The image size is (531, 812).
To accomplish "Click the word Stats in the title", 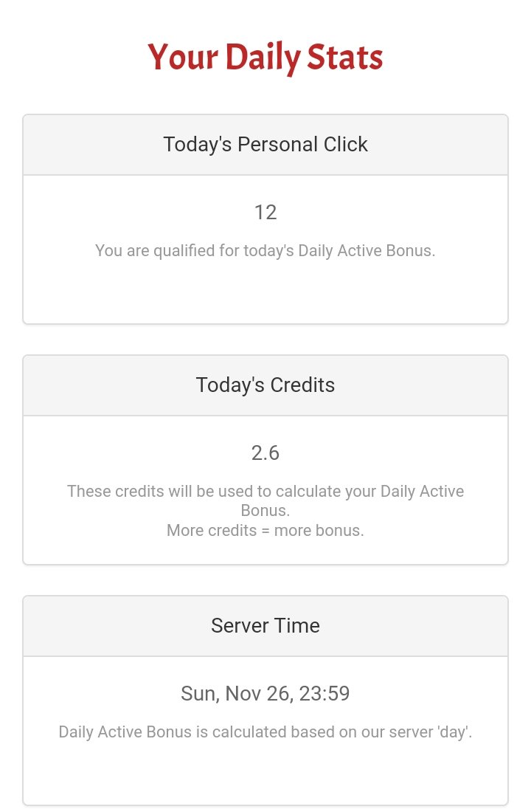I will 345,57.
